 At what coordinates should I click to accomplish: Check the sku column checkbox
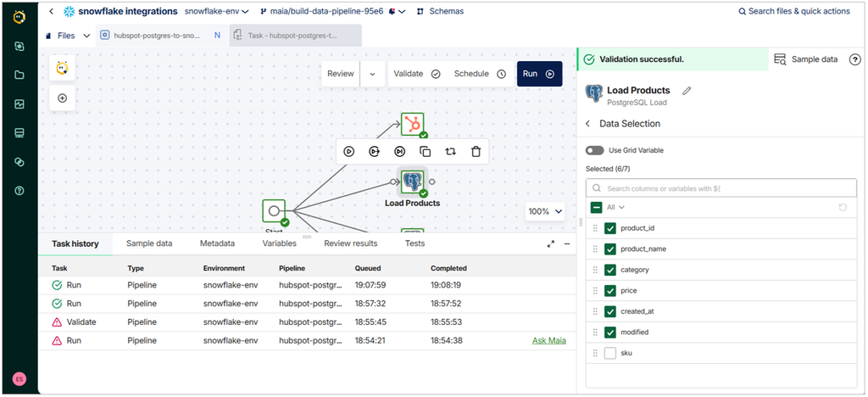610,353
